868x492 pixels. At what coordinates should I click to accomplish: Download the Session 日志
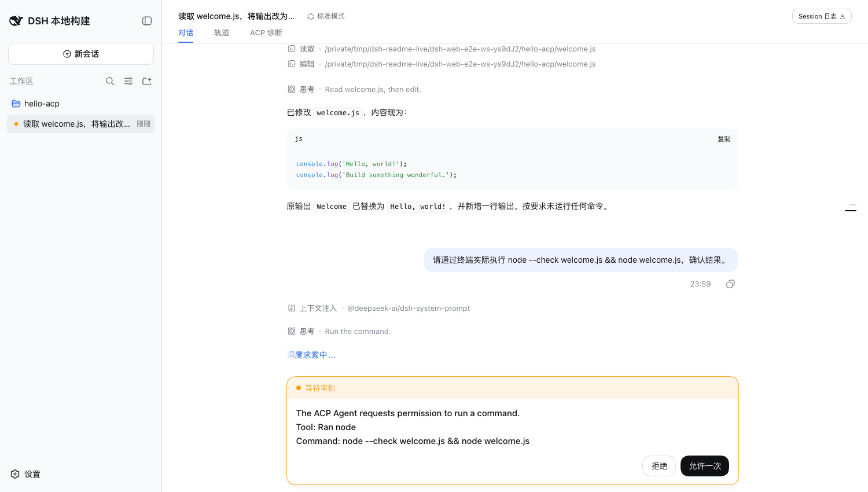[x=822, y=16]
